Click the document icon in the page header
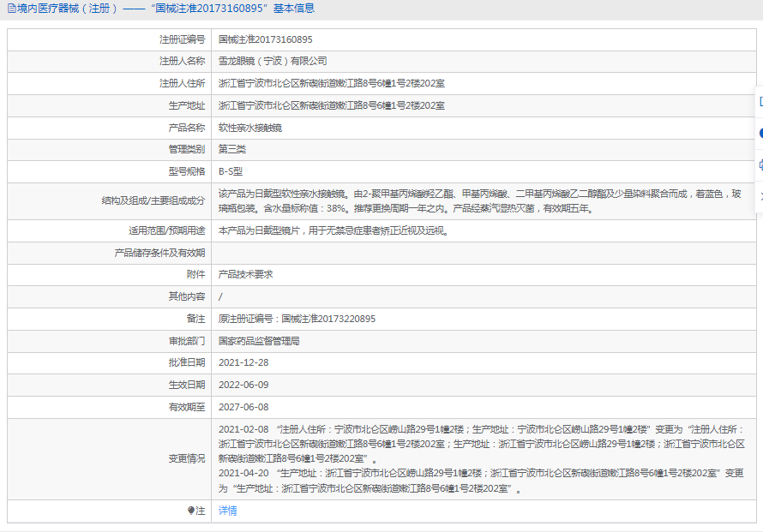The height and width of the screenshot is (532, 763). (x=11, y=9)
